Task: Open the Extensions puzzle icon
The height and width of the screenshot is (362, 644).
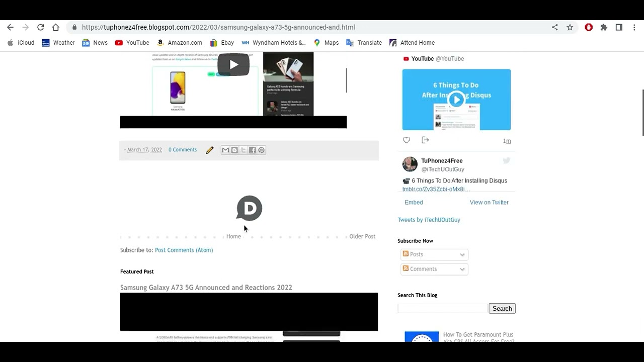Action: click(604, 27)
